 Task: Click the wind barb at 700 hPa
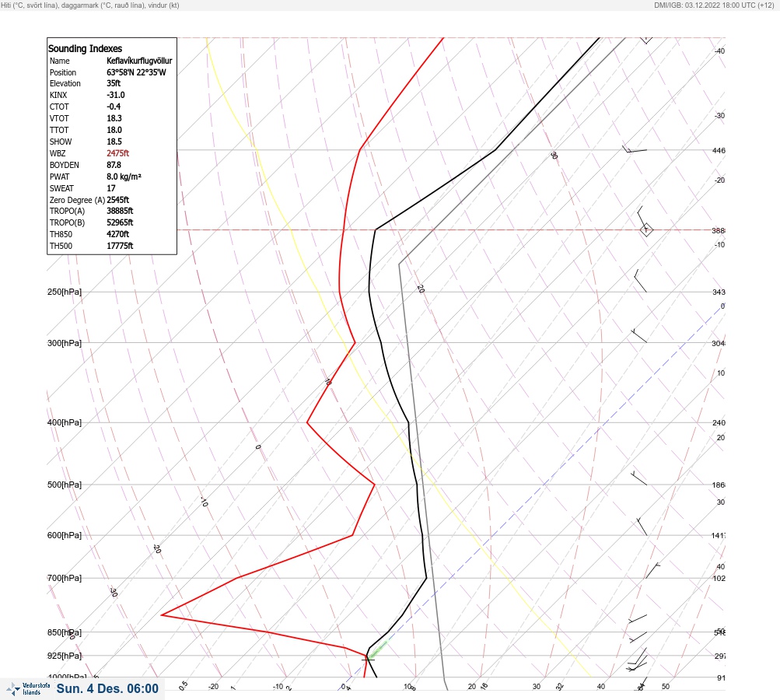point(652,571)
